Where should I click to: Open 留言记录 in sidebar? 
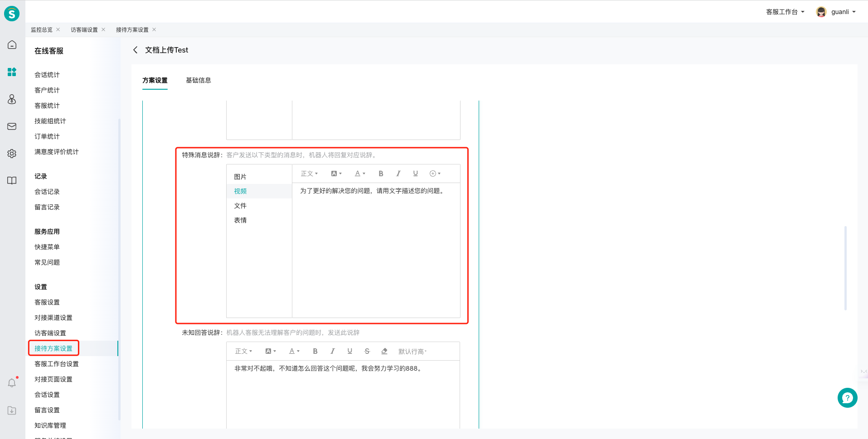(x=47, y=207)
